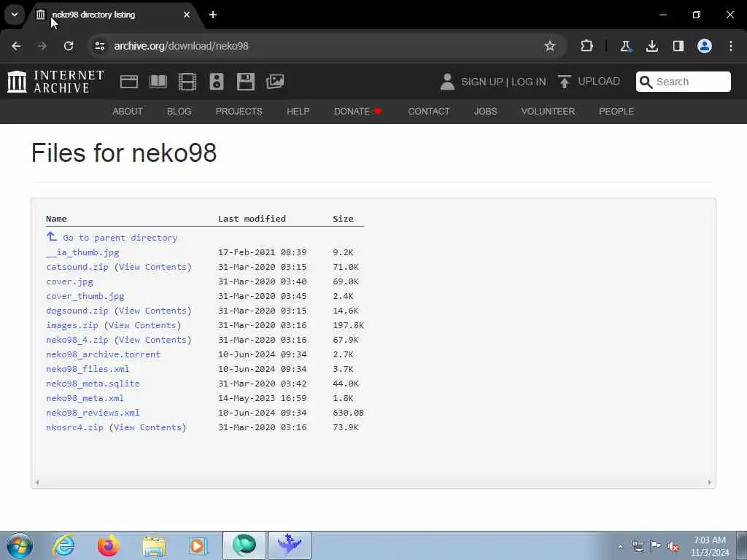
Task: Bookmark this page with the star icon
Action: [x=550, y=46]
